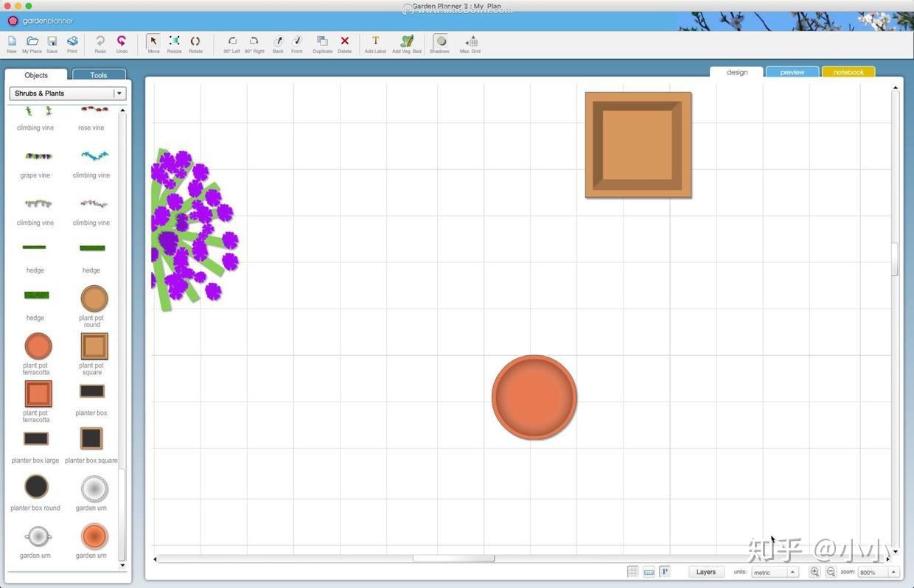The width and height of the screenshot is (914, 588).
Task: Toggle Shadows on the plan
Action: (440, 42)
